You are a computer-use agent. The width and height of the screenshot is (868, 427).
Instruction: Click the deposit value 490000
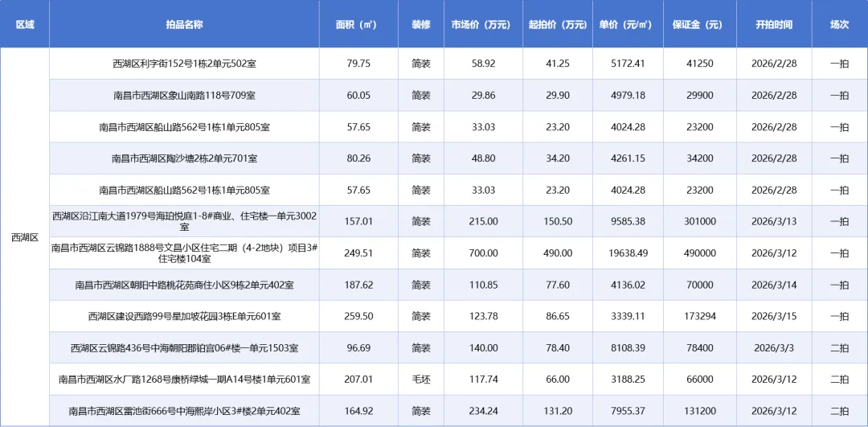[x=700, y=253]
